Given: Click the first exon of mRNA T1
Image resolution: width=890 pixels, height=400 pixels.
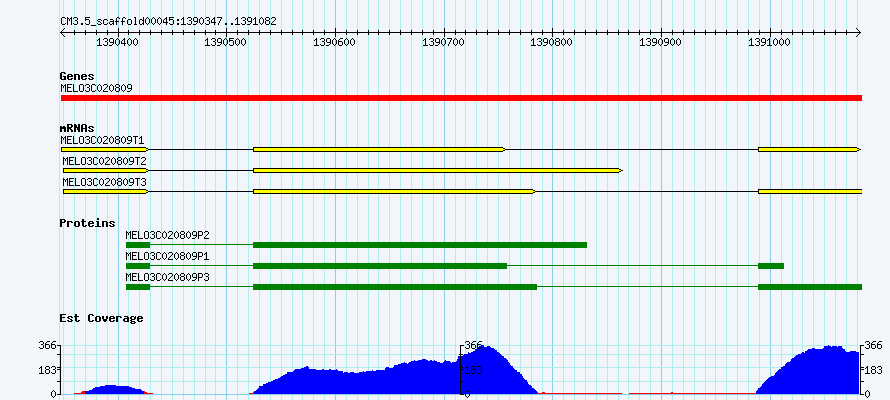Looking at the screenshot, I should 105,149.
